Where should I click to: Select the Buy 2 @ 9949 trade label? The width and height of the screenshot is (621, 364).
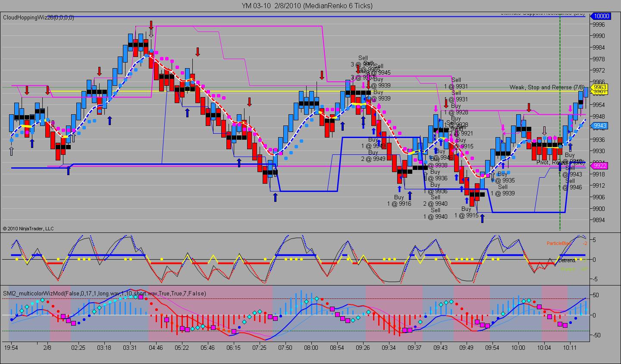[x=373, y=156]
